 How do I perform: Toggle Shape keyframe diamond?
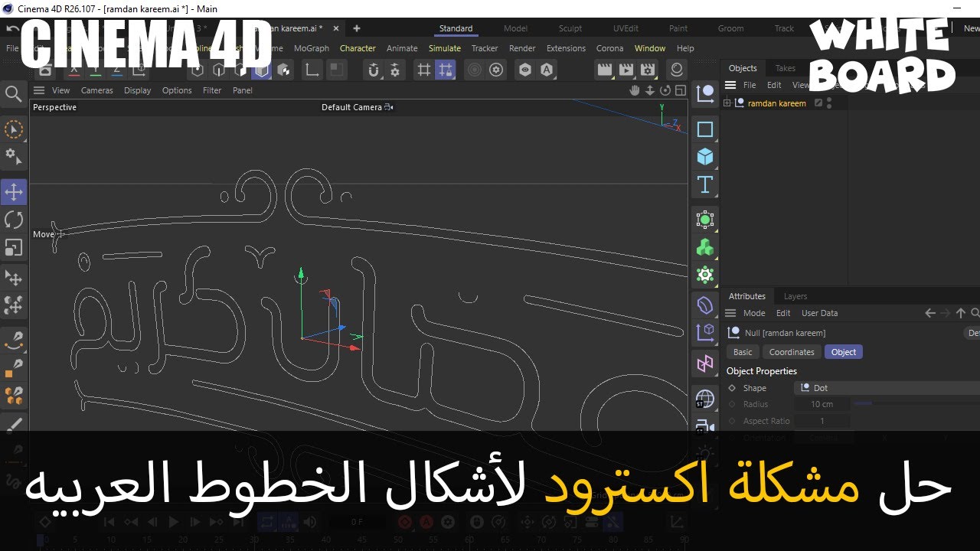click(x=732, y=388)
